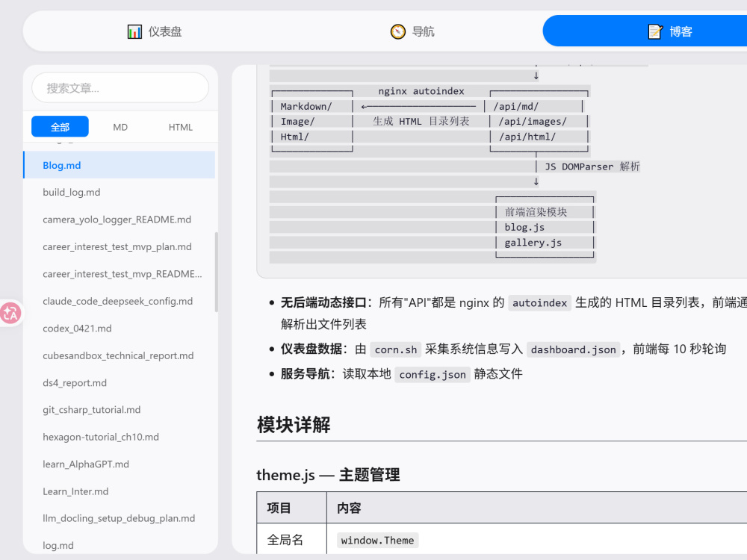Click the JS DOMParser 解析 label
This screenshot has height=560, width=747.
(592, 167)
